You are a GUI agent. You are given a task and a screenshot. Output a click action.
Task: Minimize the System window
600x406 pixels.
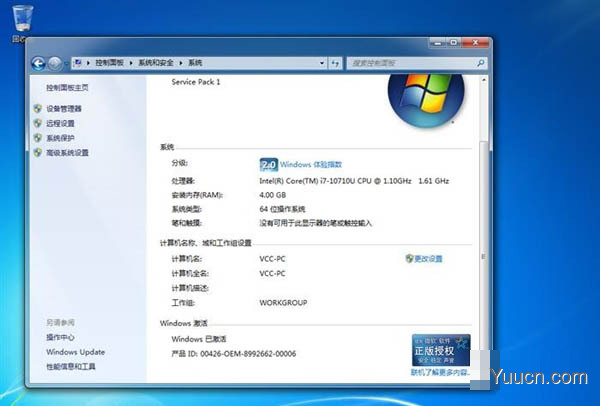point(438,43)
